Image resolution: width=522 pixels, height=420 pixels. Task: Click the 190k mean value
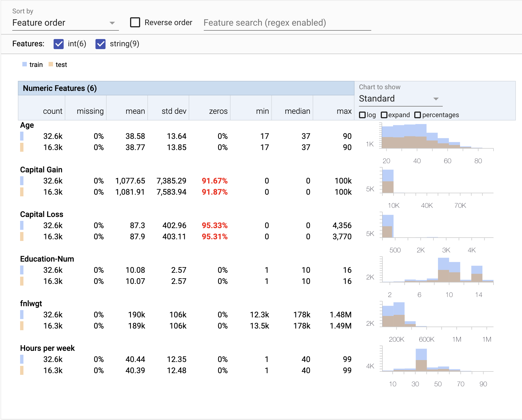137,315
